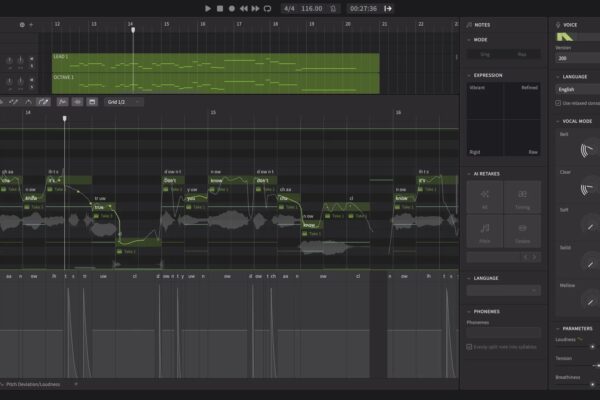Toggle waveform display icon

(x=77, y=102)
